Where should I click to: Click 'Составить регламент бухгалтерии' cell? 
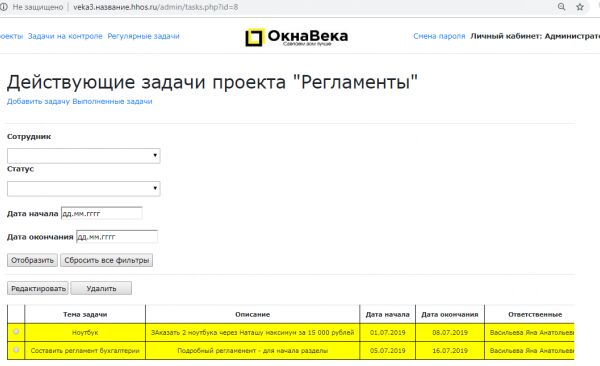coord(85,350)
